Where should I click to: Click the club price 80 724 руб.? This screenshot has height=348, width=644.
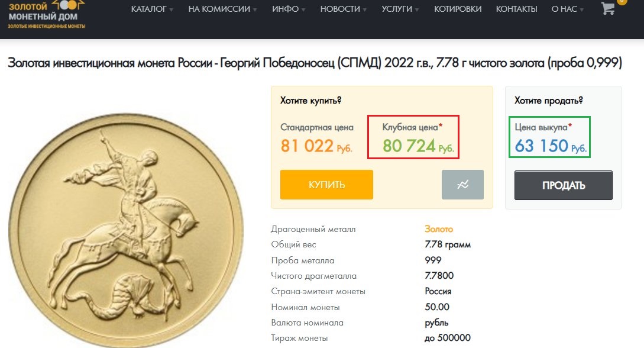[418, 146]
